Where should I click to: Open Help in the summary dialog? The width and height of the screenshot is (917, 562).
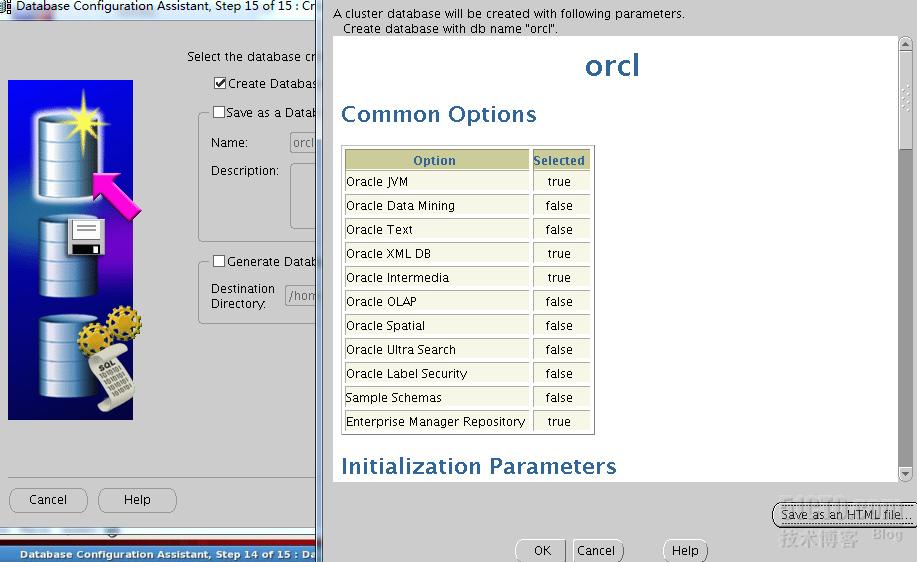pos(685,550)
